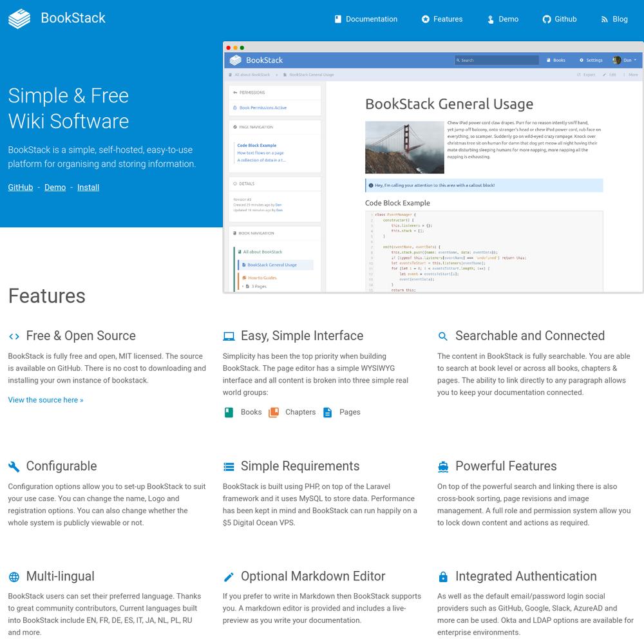Click the wrench icon beside Configurable
This screenshot has height=644, width=644.
14,466
